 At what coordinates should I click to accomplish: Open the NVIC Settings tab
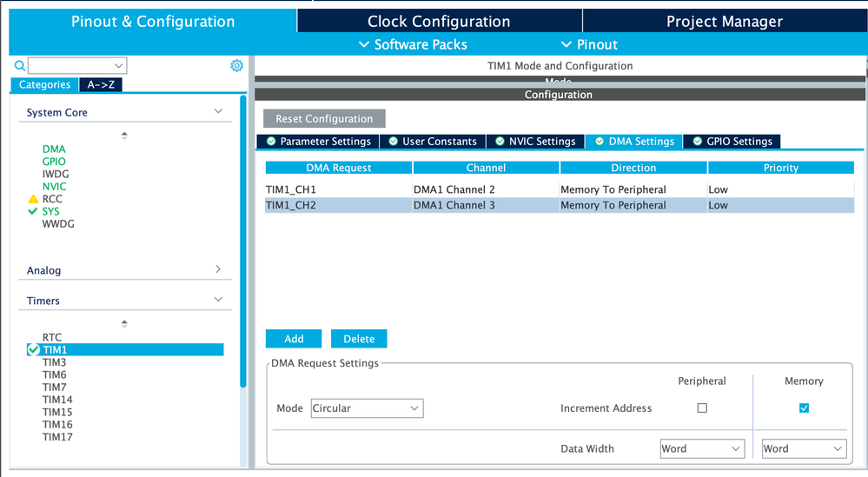(x=535, y=141)
